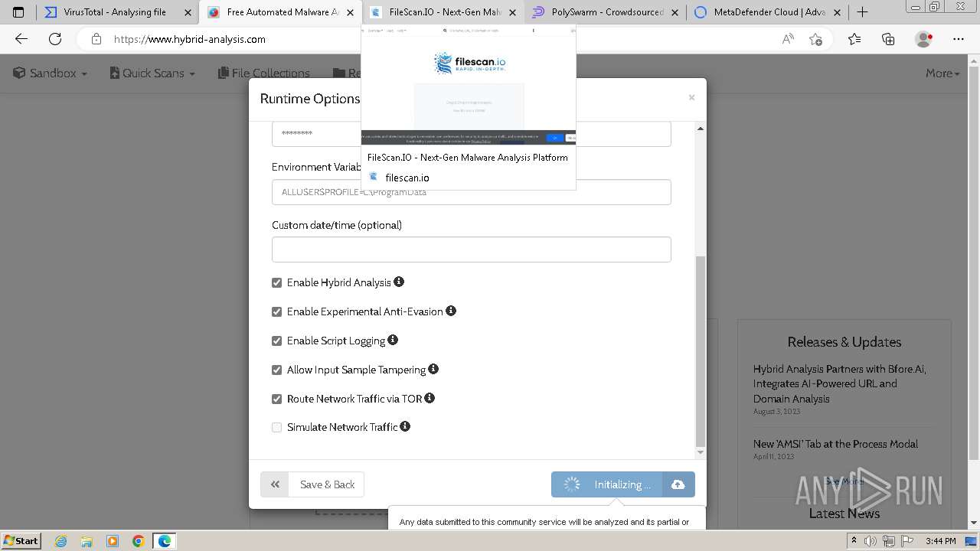The height and width of the screenshot is (551, 980).
Task: Open File Explorer from taskbar
Action: [x=87, y=541]
